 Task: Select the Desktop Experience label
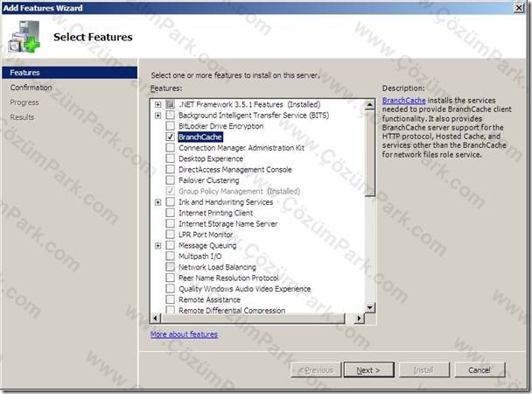click(x=211, y=158)
